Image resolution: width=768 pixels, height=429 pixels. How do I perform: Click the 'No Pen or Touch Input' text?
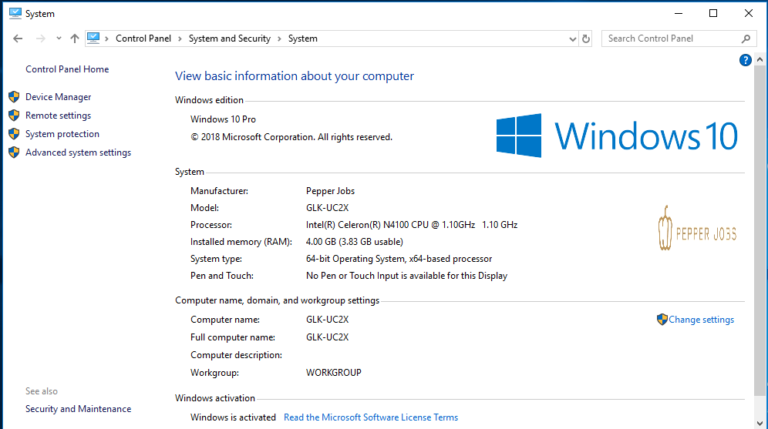(407, 276)
